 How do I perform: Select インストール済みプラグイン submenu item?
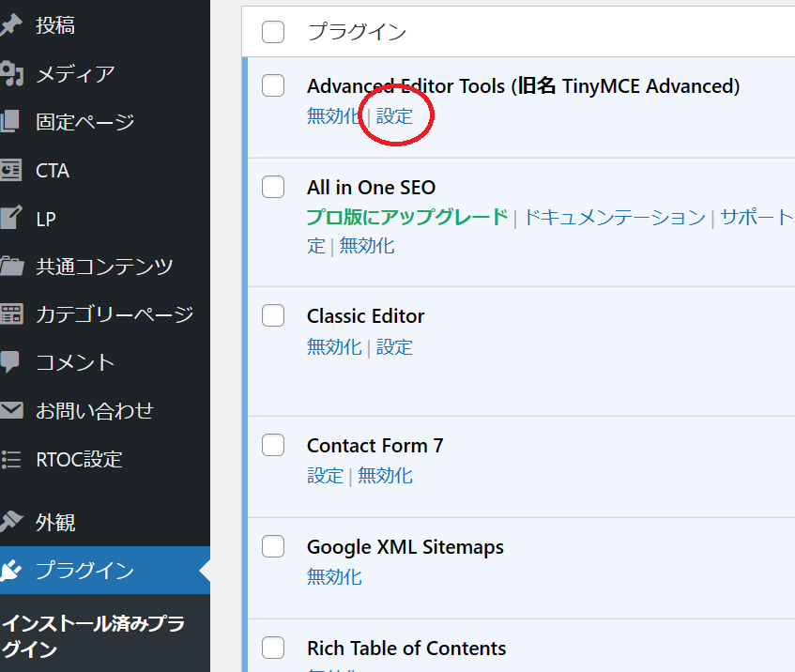[x=94, y=636]
